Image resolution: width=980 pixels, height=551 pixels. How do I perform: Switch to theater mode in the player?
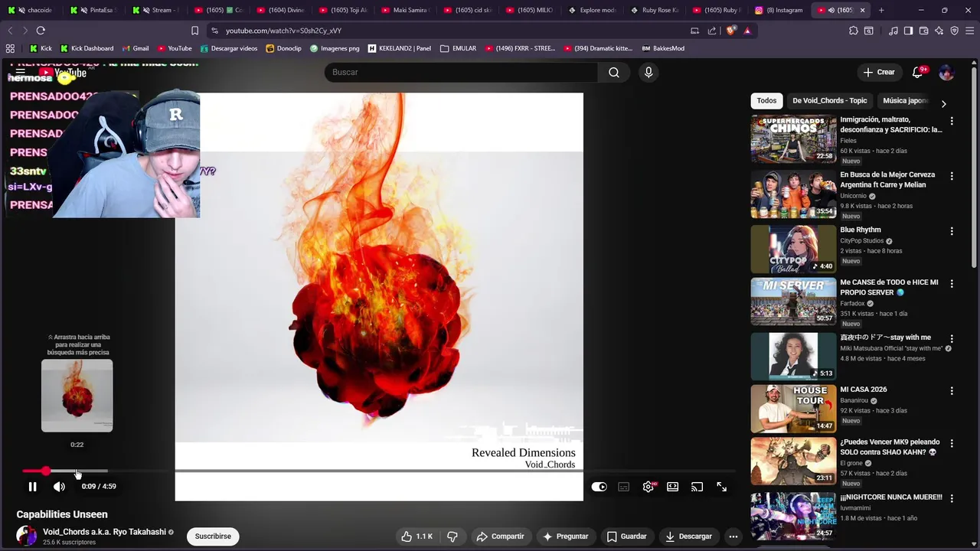(x=672, y=487)
